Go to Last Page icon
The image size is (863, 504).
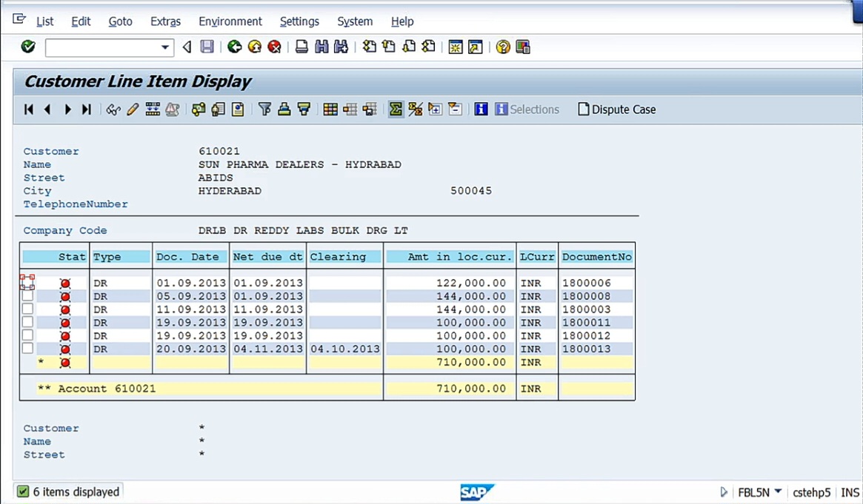[429, 47]
